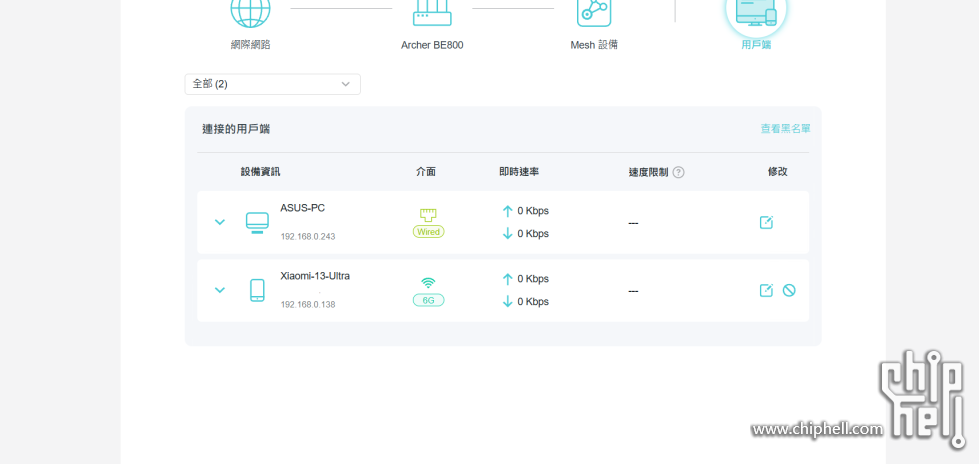Edit the ASUS-PC device entry
The height and width of the screenshot is (464, 979).
point(766,222)
